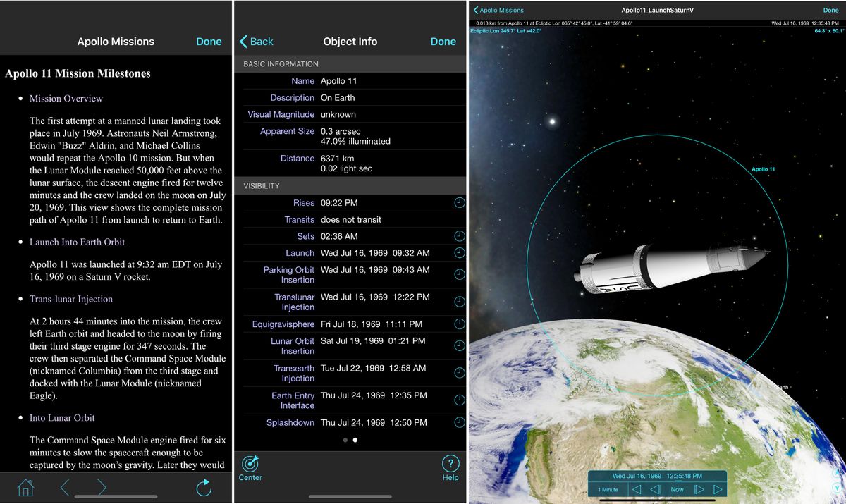Tap the 'Apollo11_LaunchSaturnV' title

[657, 11]
